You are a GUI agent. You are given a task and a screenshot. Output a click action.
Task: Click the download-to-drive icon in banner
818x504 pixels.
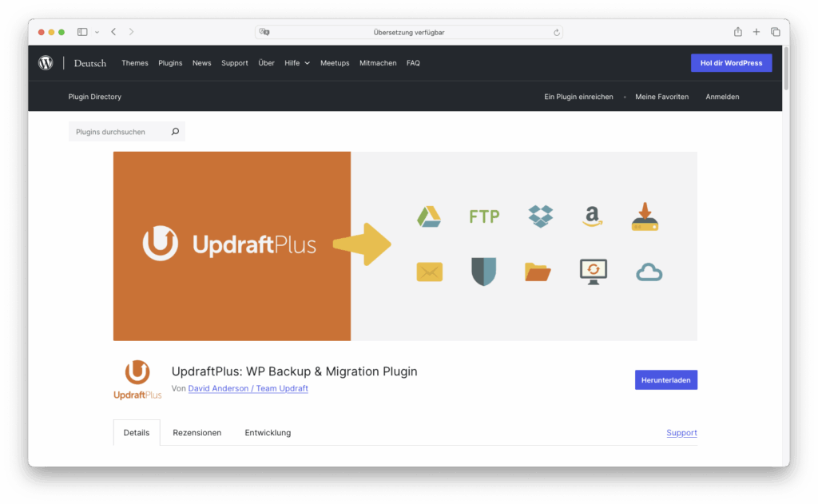coord(645,216)
